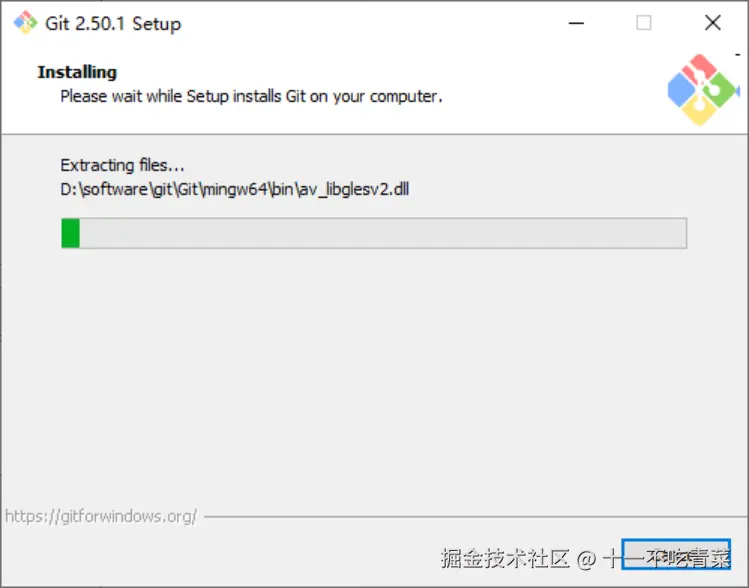Click the blue diamond of the Git logo
The height and width of the screenshot is (588, 749).
tap(682, 90)
